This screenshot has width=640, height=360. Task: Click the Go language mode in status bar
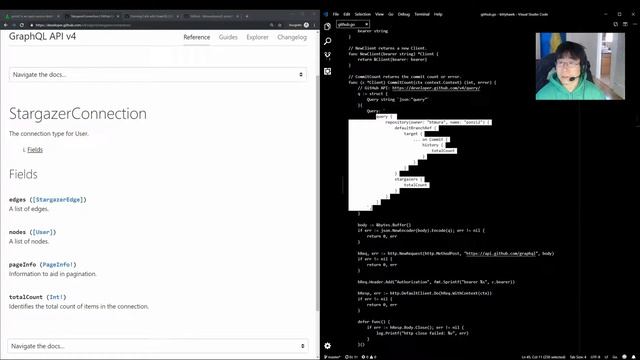tap(615, 357)
